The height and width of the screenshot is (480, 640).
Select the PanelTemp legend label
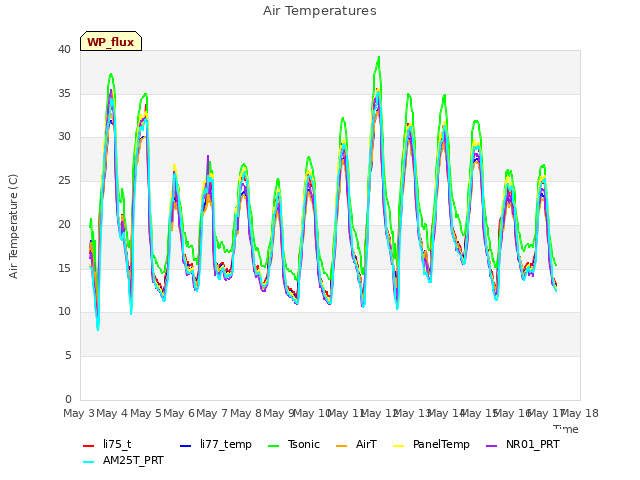coord(441,444)
